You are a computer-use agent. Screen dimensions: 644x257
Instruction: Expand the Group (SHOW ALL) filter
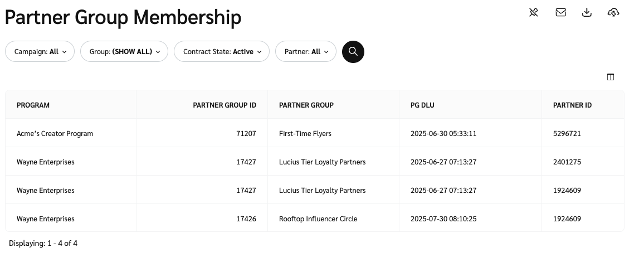point(124,52)
